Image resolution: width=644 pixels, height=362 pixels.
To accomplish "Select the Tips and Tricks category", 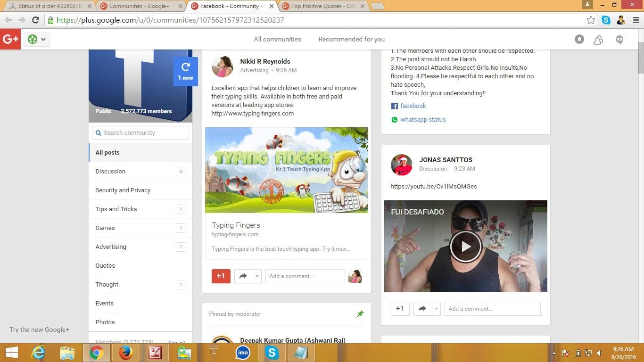I will (116, 209).
